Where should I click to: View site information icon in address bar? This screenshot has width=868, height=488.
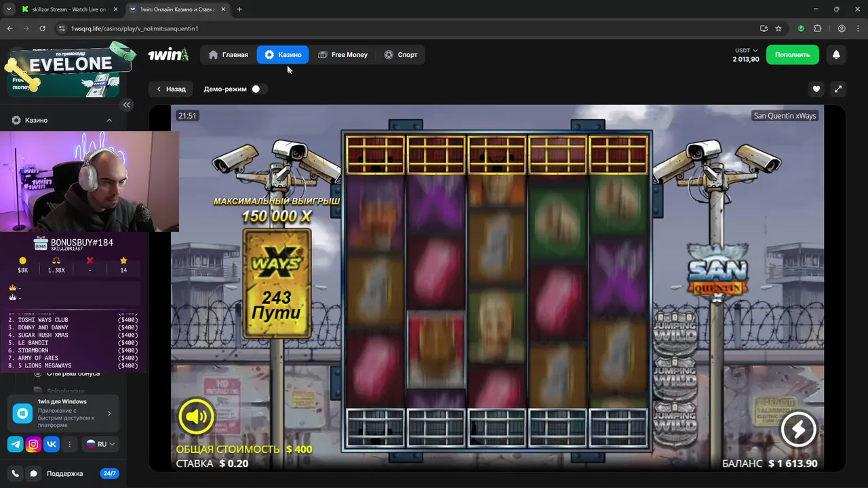point(62,28)
